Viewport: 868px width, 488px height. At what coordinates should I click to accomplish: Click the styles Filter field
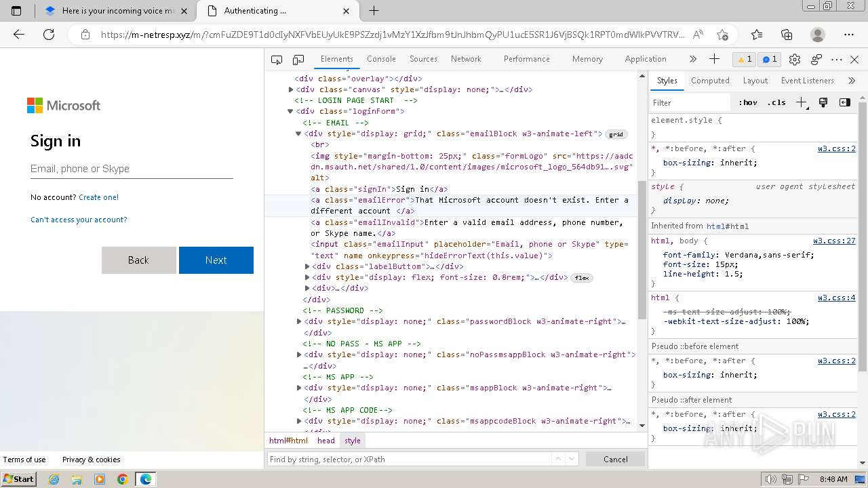coord(690,103)
